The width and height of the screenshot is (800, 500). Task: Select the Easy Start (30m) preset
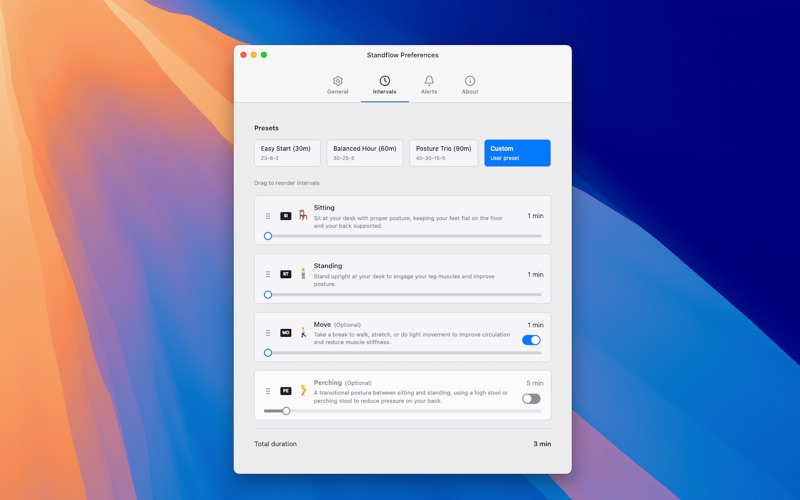coord(287,153)
